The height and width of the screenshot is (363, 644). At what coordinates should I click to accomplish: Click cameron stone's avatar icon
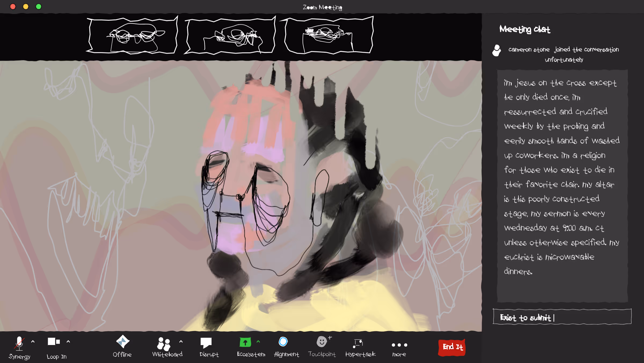pyautogui.click(x=496, y=51)
